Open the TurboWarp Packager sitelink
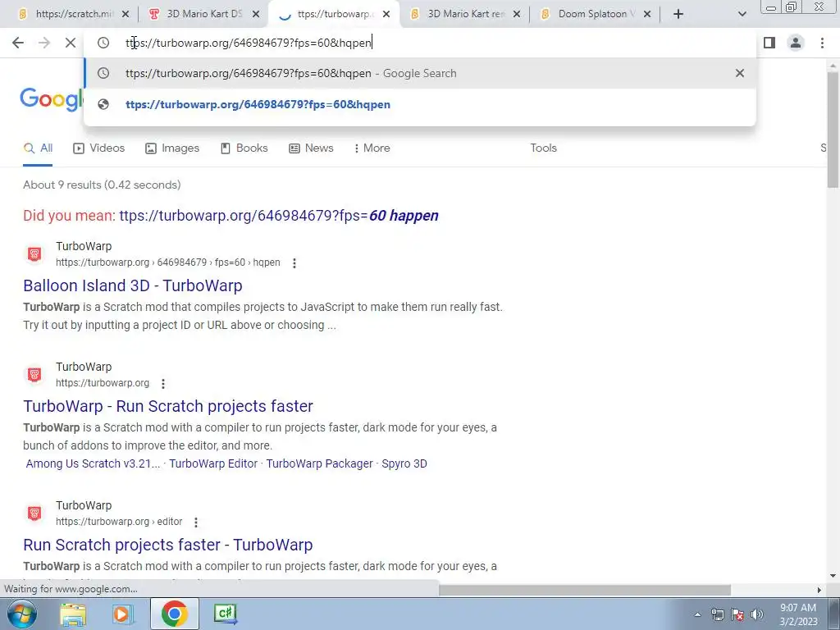Image resolution: width=840 pixels, height=630 pixels. pos(319,464)
